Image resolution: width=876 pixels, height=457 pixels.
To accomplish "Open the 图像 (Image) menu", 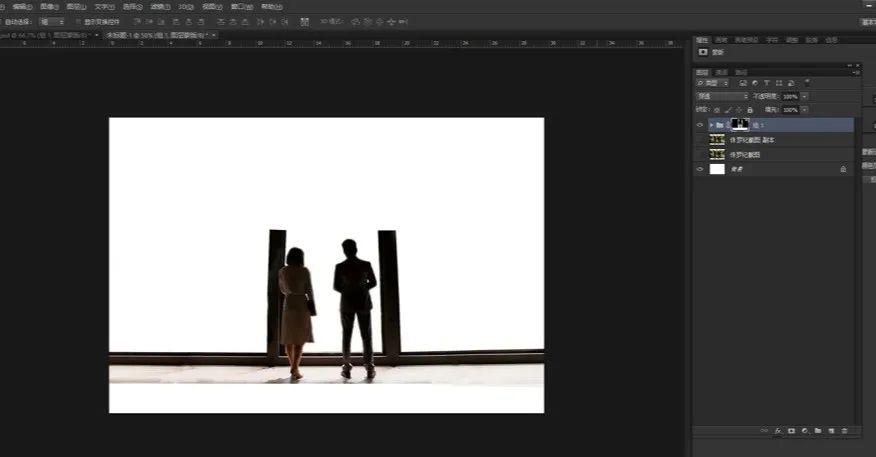I will [50, 7].
